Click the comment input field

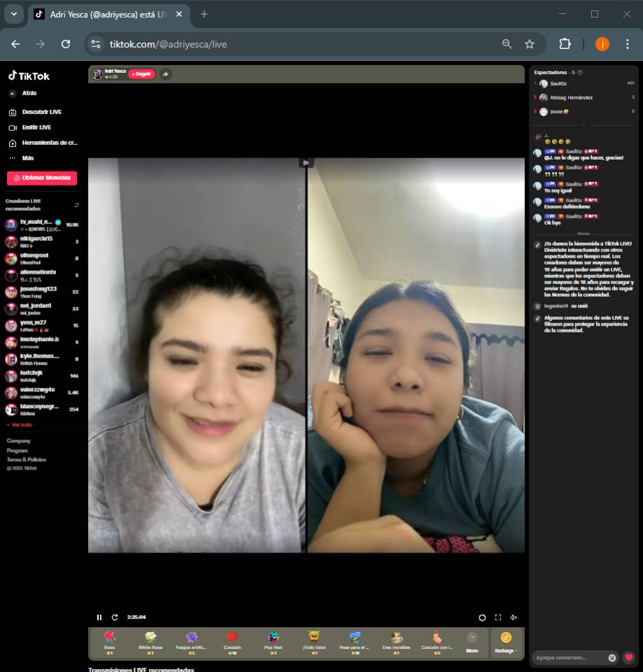[569, 658]
